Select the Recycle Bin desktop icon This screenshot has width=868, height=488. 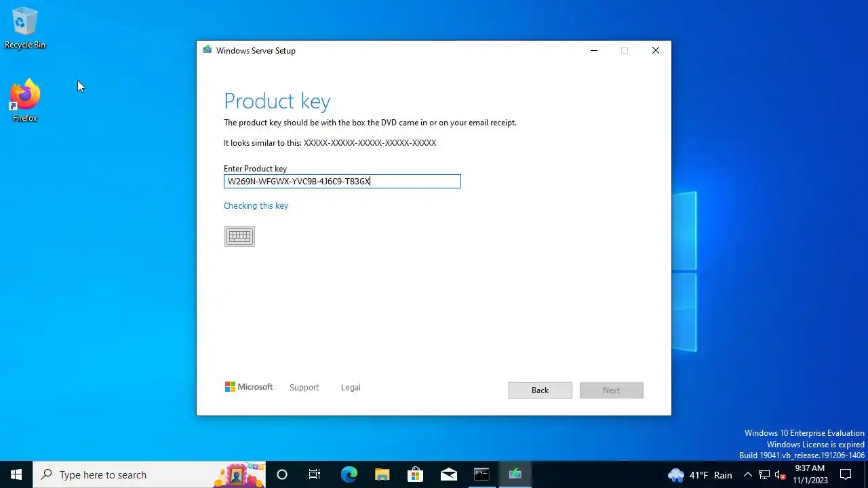coord(25,28)
